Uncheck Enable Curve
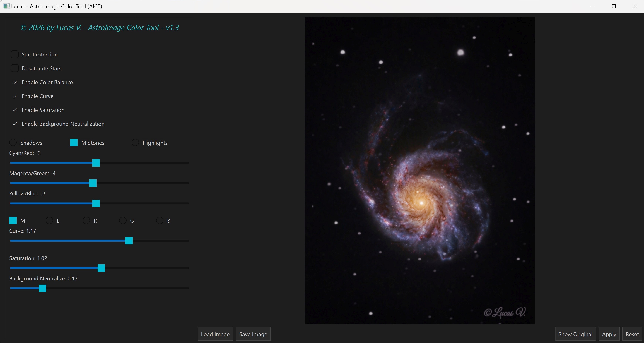 (15, 96)
